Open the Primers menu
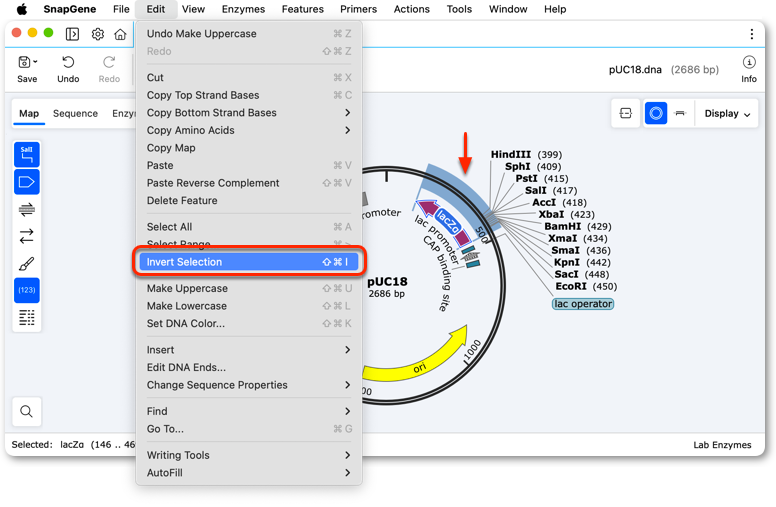This screenshot has width=776, height=507. coord(358,9)
